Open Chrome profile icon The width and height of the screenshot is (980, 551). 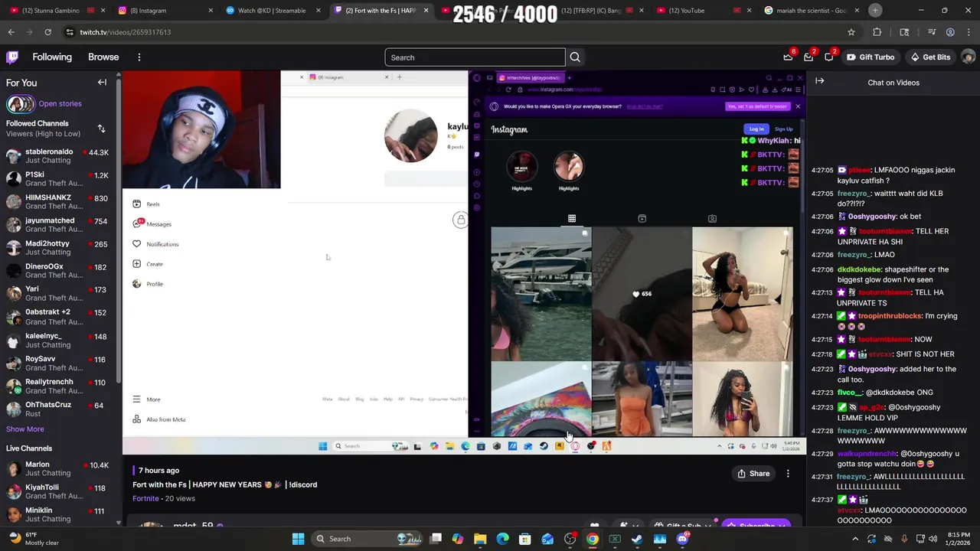tap(950, 32)
